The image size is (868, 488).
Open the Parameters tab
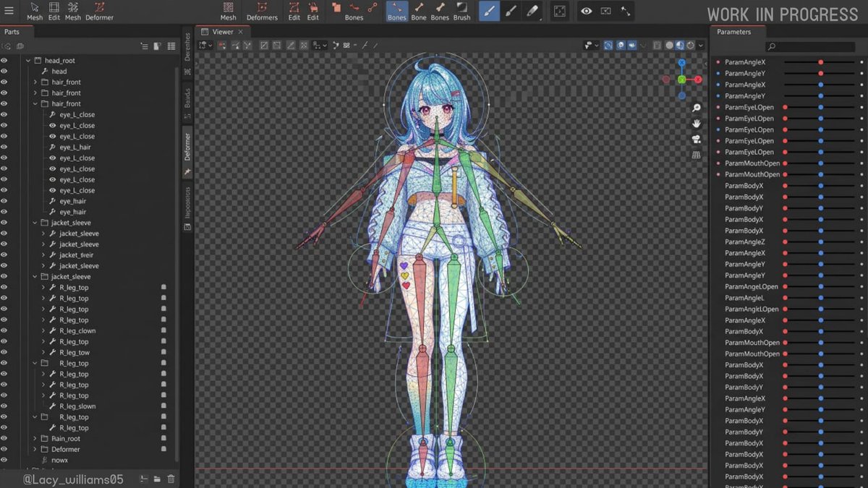pos(733,32)
